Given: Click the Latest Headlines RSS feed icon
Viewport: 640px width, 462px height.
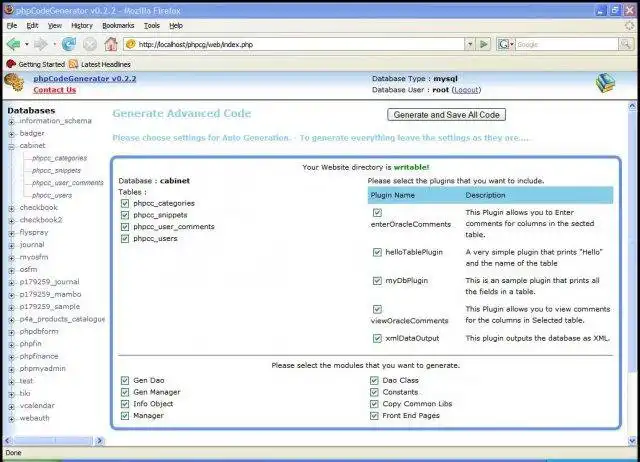Looking at the screenshot, I should 73,64.
